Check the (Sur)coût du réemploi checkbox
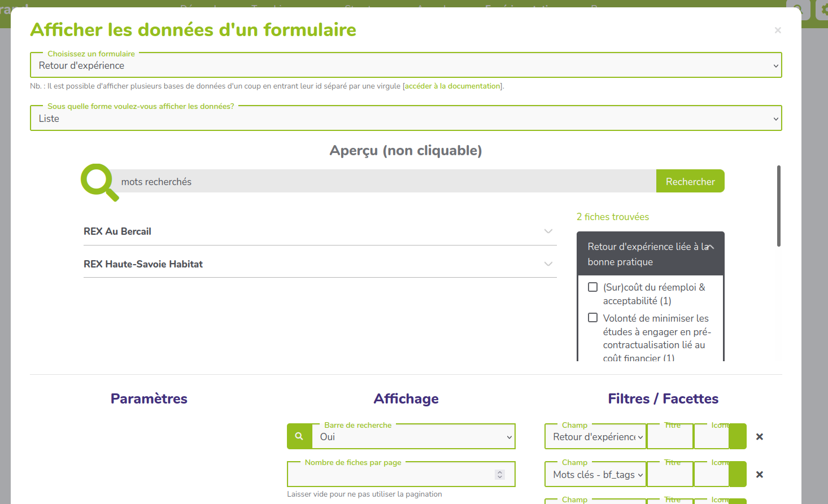The image size is (828, 504). tap(592, 287)
